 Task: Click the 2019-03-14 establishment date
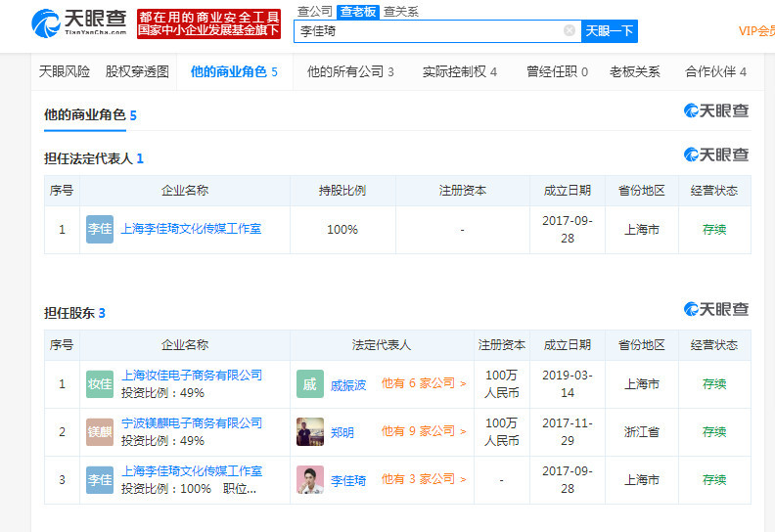(568, 383)
